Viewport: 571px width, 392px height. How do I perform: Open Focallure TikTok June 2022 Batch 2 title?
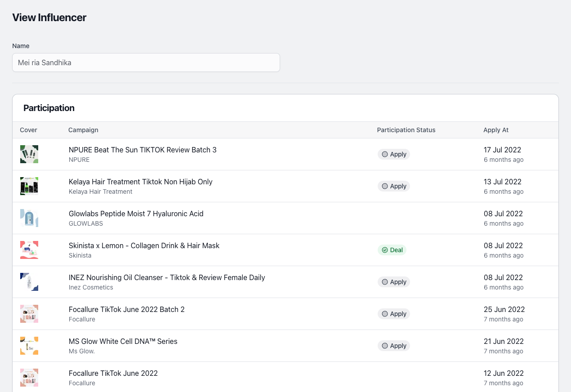127,309
